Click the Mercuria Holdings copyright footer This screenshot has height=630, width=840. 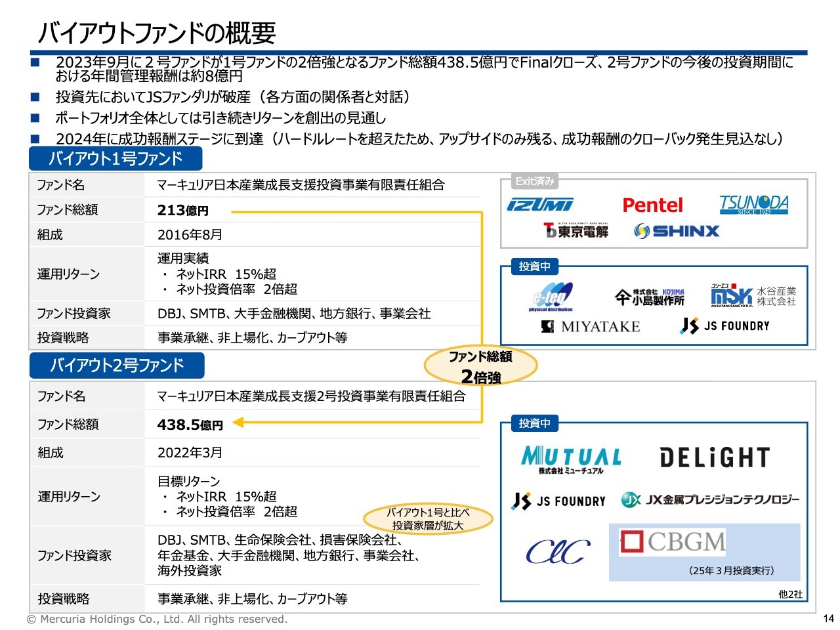[x=157, y=619]
